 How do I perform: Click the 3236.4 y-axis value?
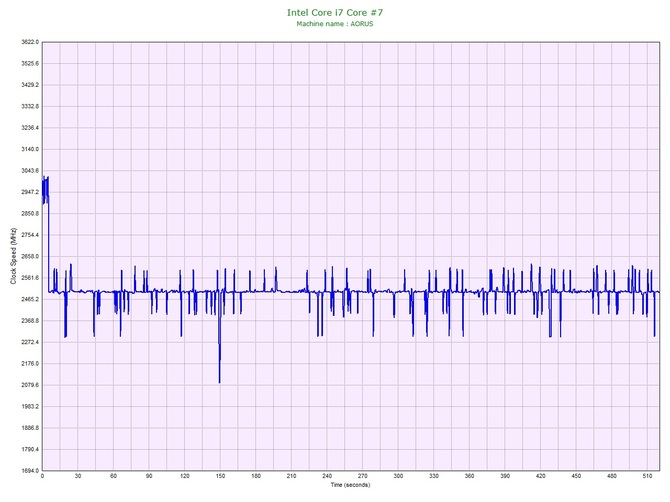30,128
